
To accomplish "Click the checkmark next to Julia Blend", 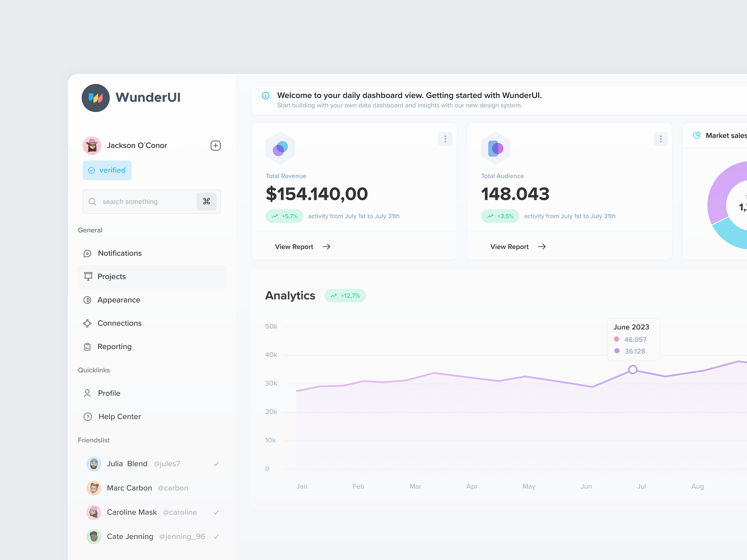I will coord(216,463).
